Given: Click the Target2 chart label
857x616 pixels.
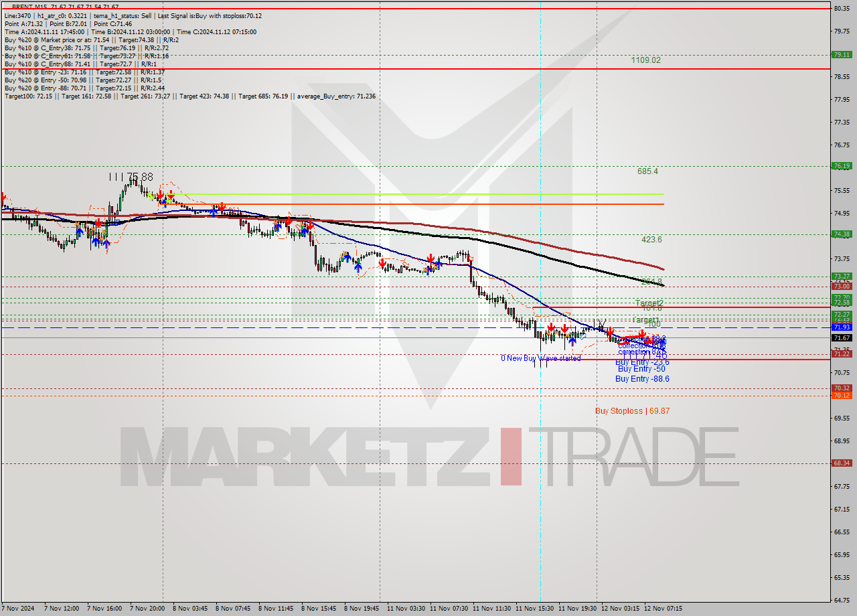Looking at the screenshot, I should (649, 303).
